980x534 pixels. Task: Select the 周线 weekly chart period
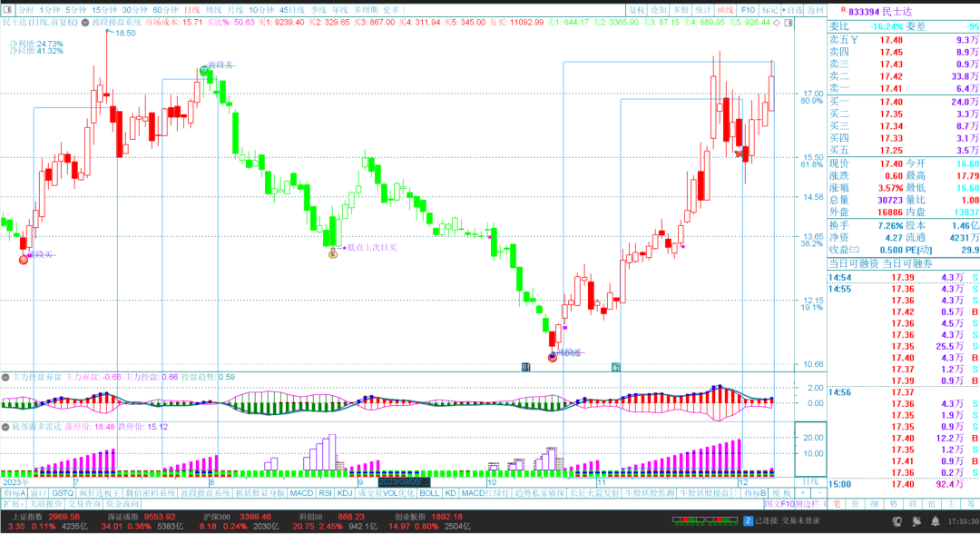click(x=213, y=10)
